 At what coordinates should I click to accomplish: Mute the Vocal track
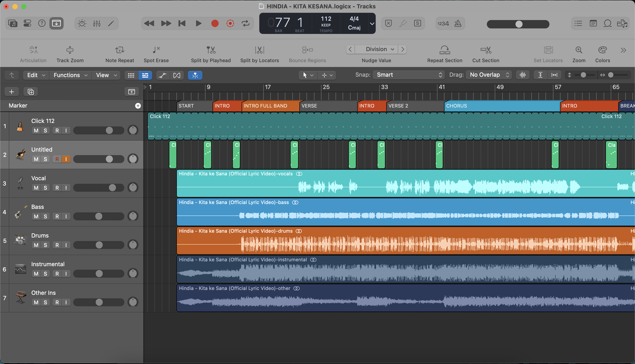36,188
